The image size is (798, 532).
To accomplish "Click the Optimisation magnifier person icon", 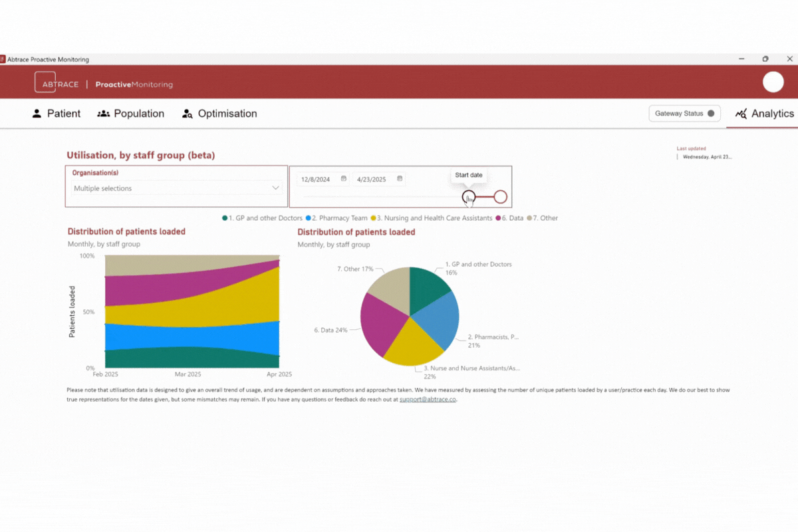I will 188,114.
